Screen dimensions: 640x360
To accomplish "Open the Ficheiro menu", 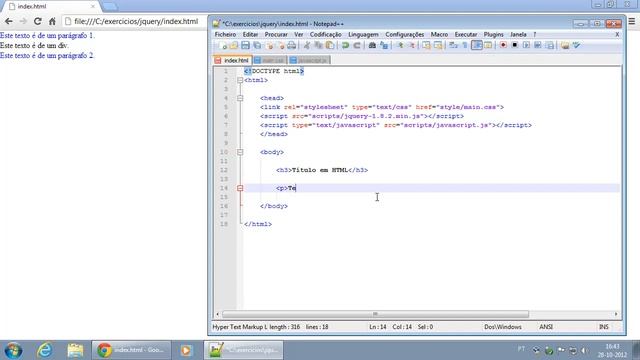I will 225,35.
